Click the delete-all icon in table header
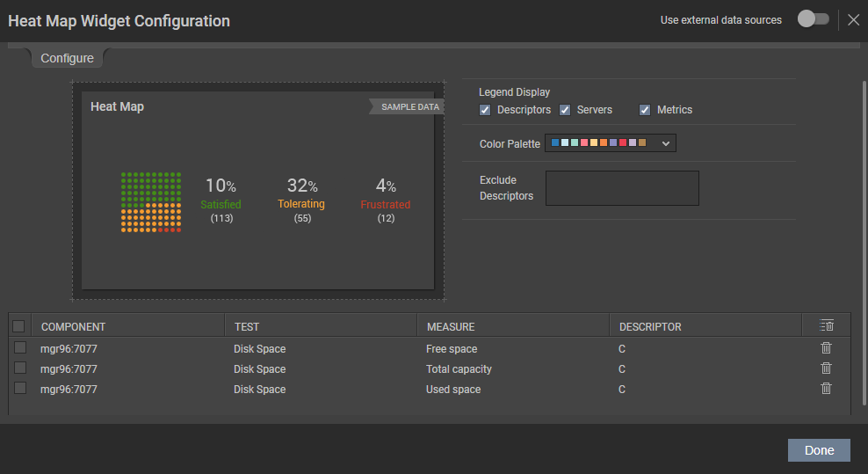The height and width of the screenshot is (474, 868). pos(827,325)
